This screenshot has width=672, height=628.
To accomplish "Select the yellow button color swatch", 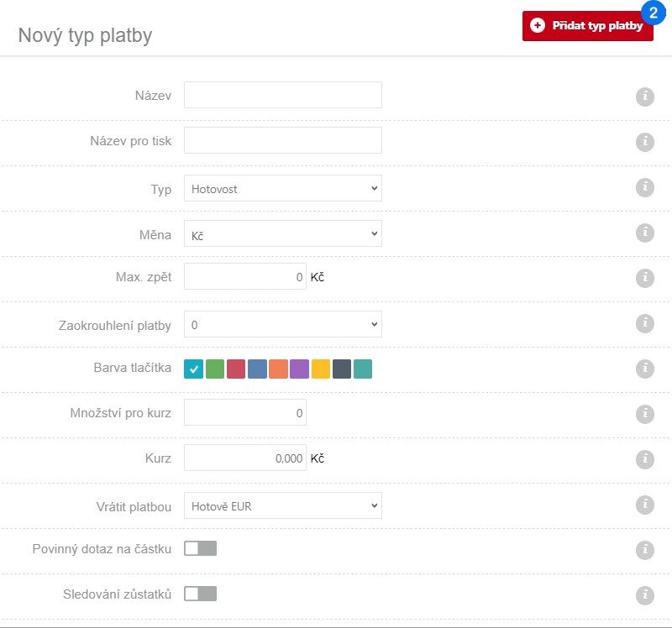I will pos(321,369).
